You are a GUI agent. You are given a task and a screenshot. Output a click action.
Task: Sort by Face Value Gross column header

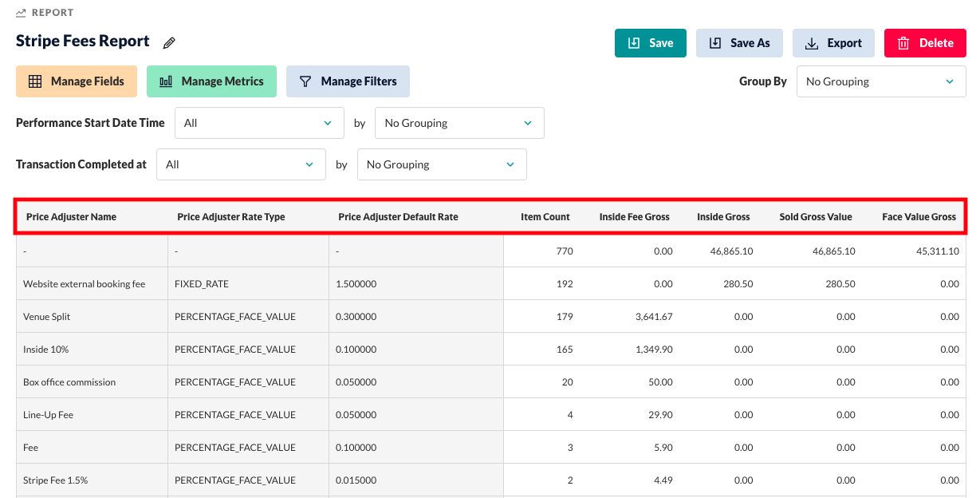tap(919, 217)
